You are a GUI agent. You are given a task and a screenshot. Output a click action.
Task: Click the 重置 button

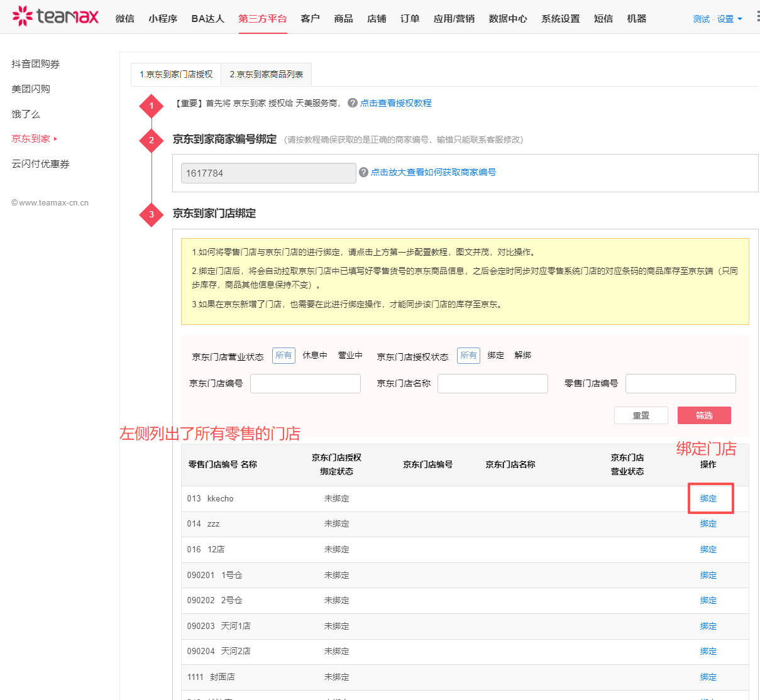pos(641,415)
